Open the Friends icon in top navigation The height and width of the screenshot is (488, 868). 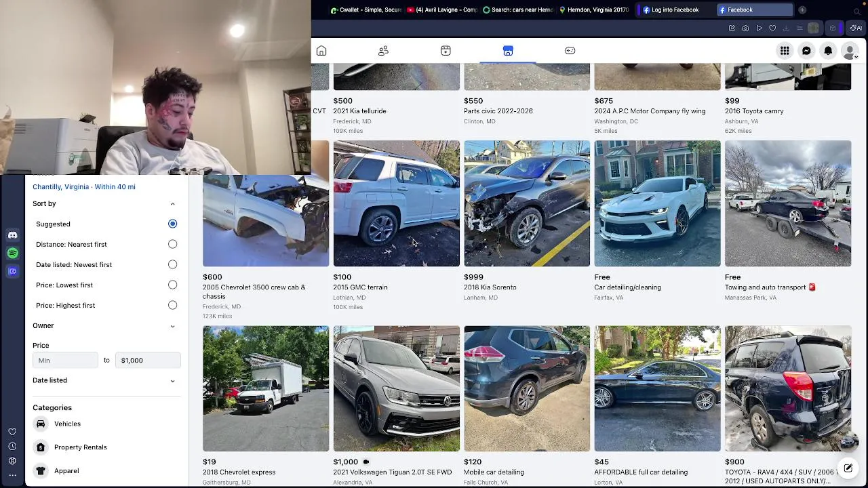(x=383, y=51)
